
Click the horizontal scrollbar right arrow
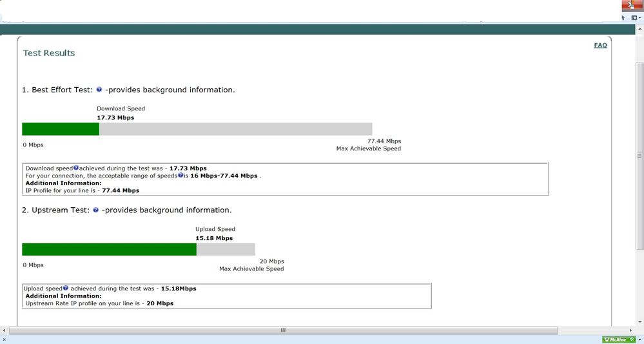tap(631, 330)
